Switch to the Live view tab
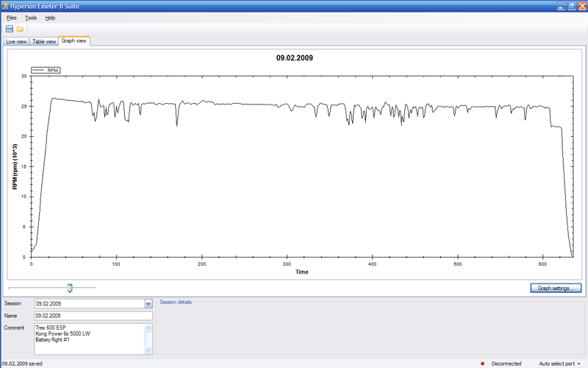Image resolution: width=588 pixels, height=368 pixels. (16, 41)
